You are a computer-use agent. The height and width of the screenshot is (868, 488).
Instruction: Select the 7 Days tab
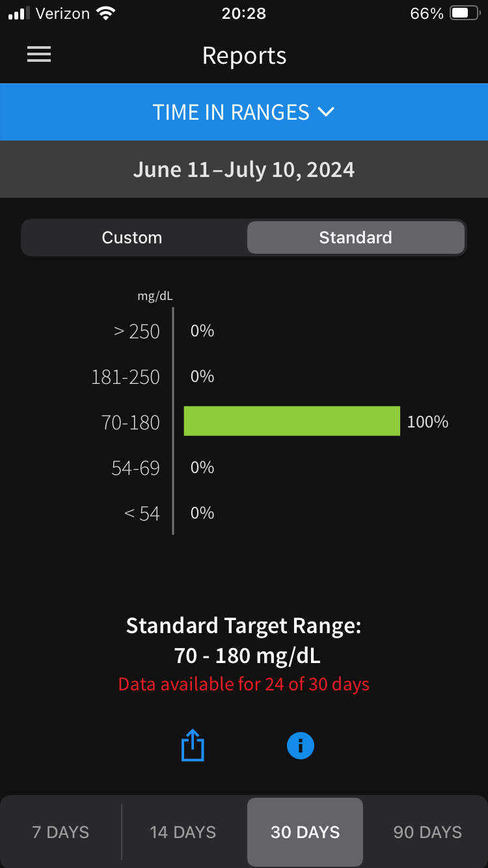(x=61, y=832)
